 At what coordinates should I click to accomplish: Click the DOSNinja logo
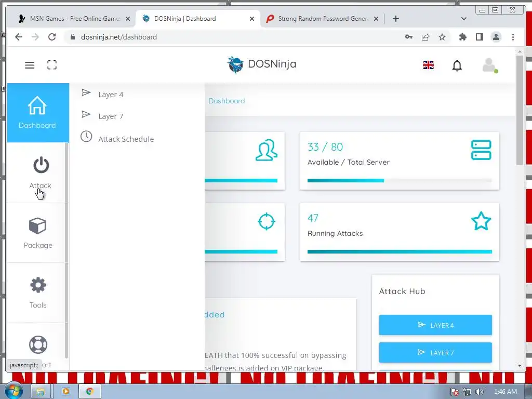pos(262,64)
